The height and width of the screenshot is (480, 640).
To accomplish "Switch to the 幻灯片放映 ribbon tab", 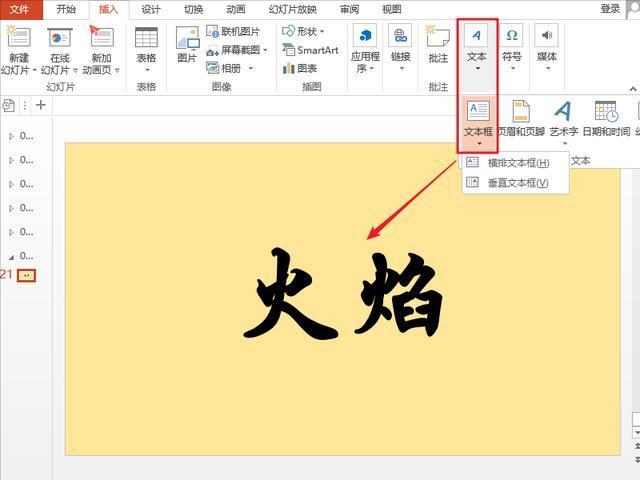I will (x=293, y=9).
